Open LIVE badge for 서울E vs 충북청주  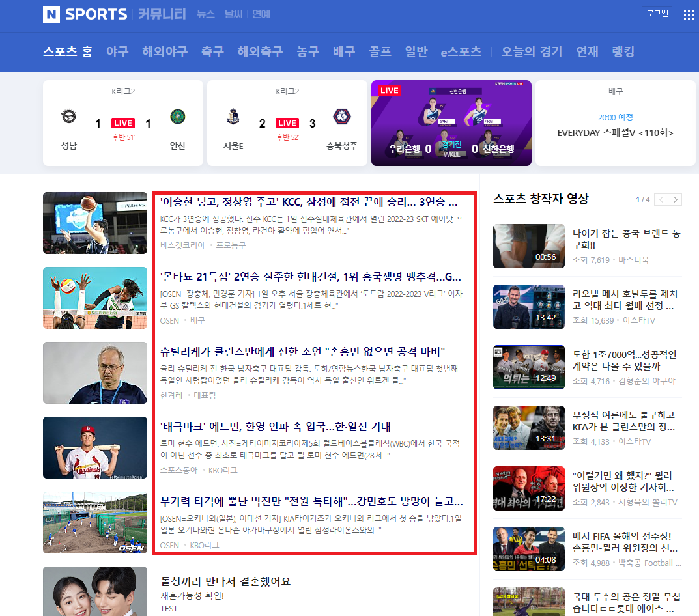[287, 123]
